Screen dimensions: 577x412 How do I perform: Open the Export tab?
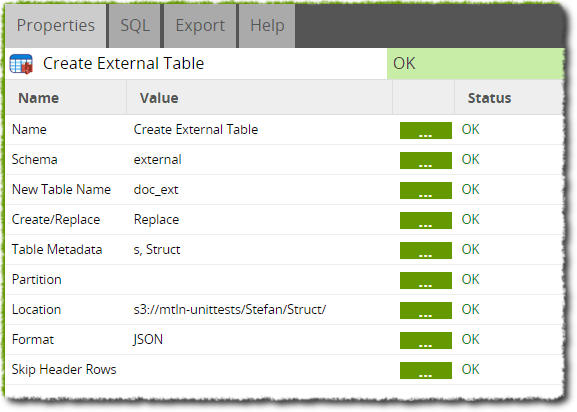[200, 26]
